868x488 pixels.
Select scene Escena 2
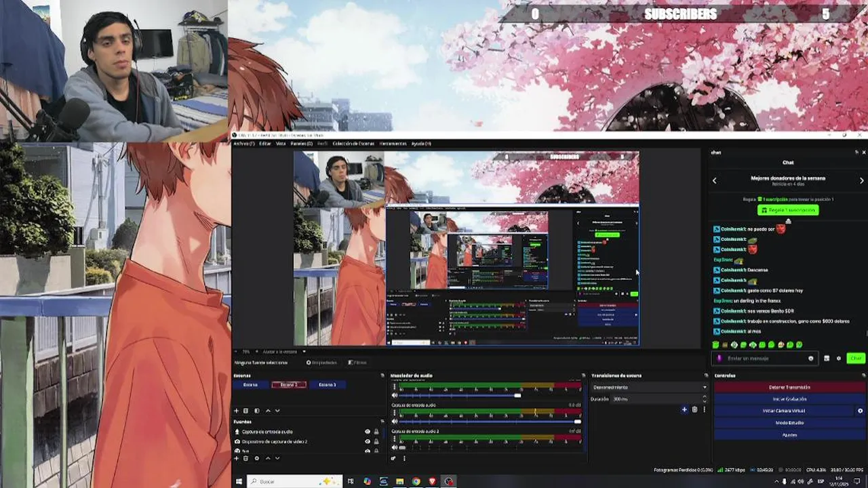pyautogui.click(x=289, y=384)
